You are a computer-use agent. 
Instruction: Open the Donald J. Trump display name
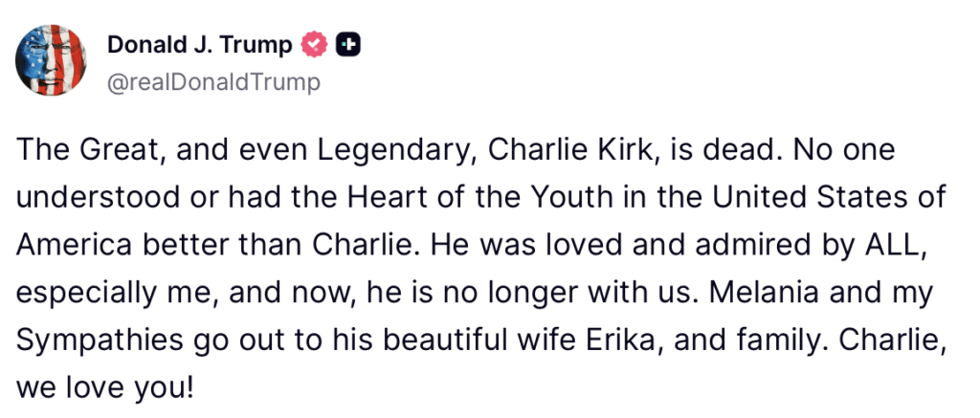200,44
